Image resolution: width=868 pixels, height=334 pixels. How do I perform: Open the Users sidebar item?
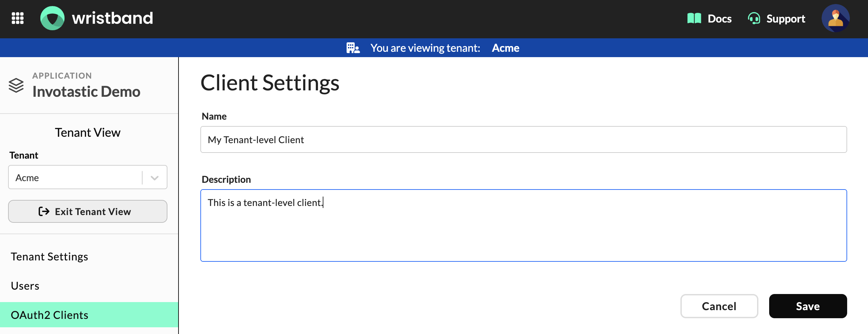coord(25,286)
